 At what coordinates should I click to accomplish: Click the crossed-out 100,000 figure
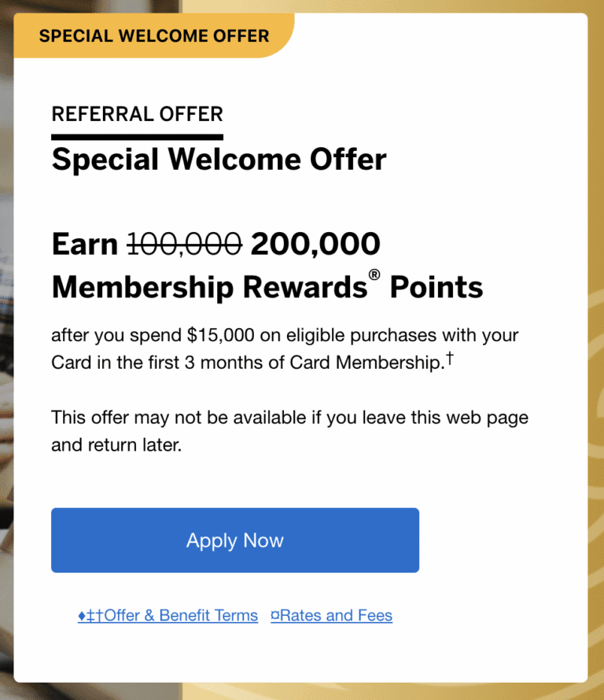pos(185,245)
